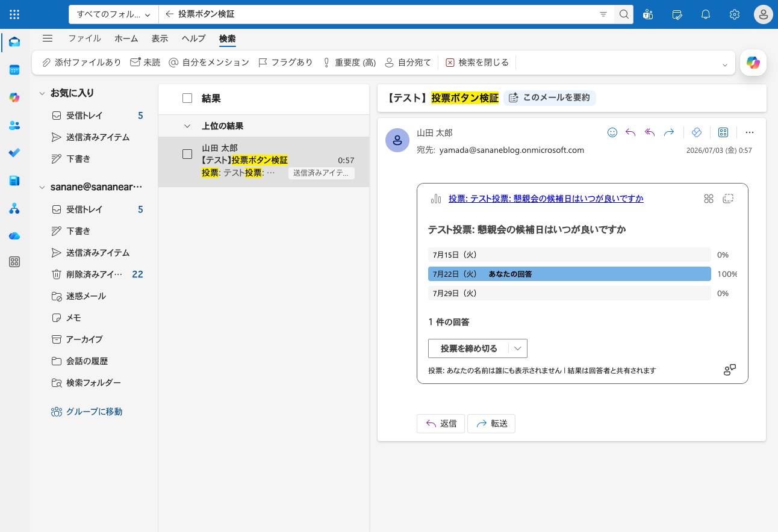Select the 検索 tab
The height and width of the screenshot is (532, 778).
click(228, 39)
